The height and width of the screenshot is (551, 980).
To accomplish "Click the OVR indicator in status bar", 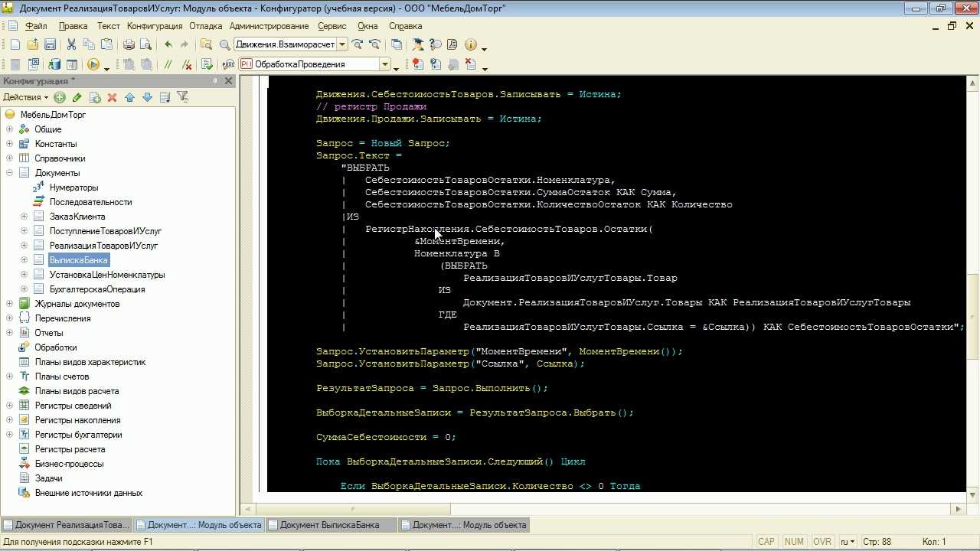I will pyautogui.click(x=822, y=542).
